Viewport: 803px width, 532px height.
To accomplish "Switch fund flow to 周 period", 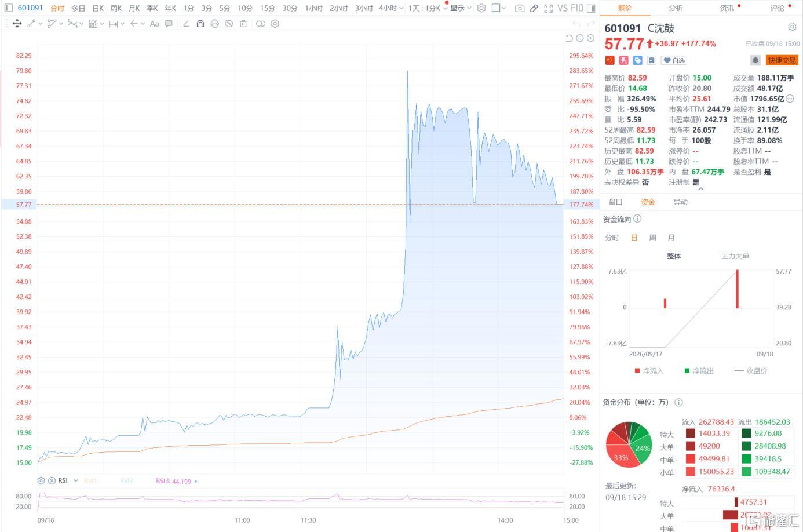I will point(652,238).
